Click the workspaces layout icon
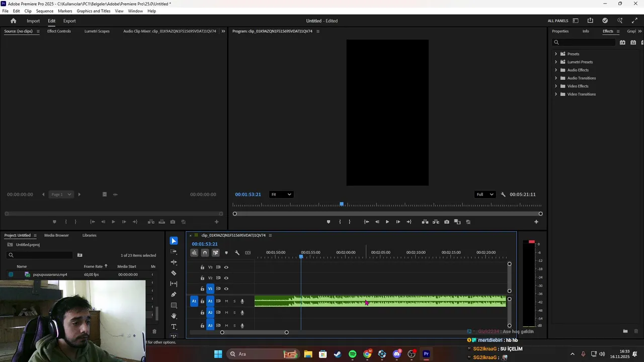644x362 pixels. (576, 21)
